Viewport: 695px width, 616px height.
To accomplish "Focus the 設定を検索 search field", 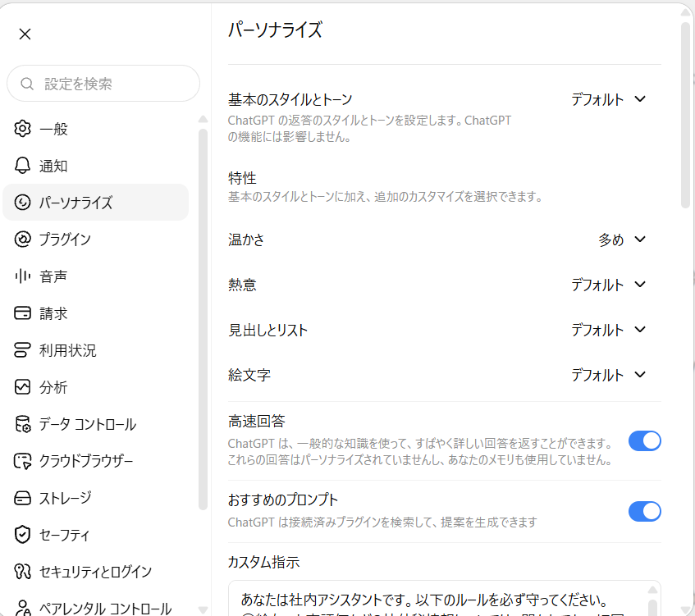I will [103, 84].
